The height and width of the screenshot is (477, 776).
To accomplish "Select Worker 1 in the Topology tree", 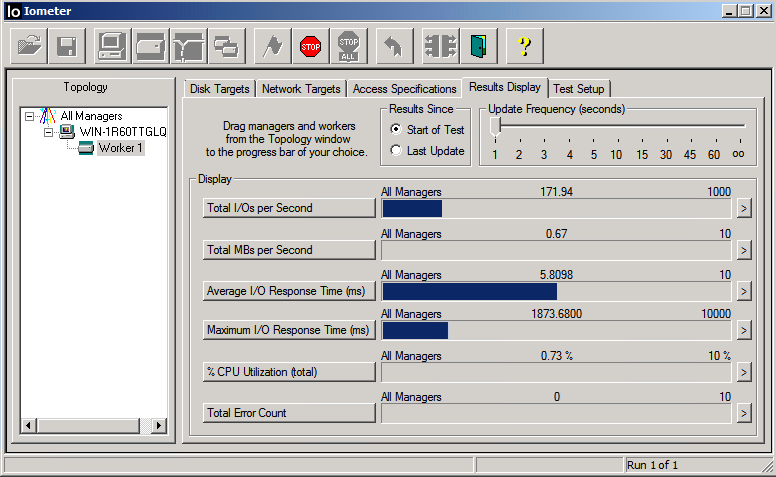I will click(x=120, y=148).
